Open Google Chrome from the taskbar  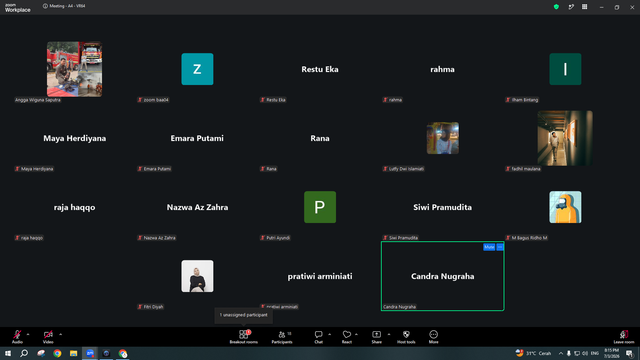(x=57, y=353)
